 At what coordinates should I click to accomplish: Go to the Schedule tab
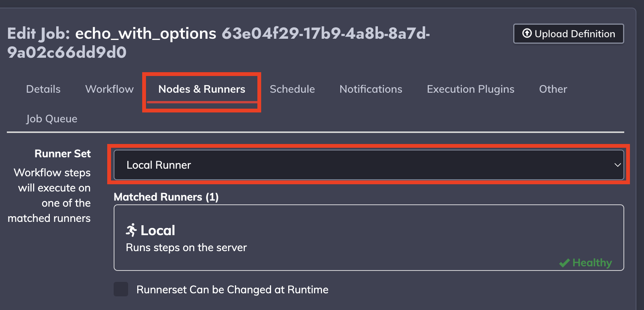(x=292, y=89)
